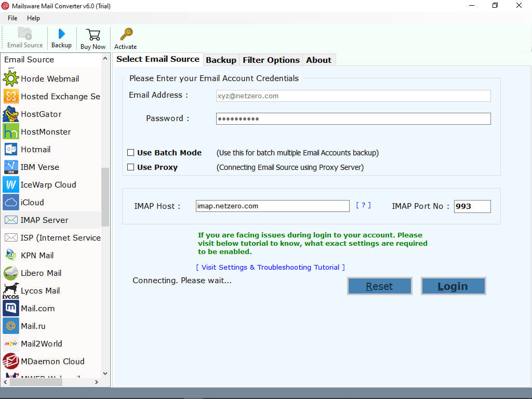Open Buy Now shopping cart icon

click(x=93, y=35)
